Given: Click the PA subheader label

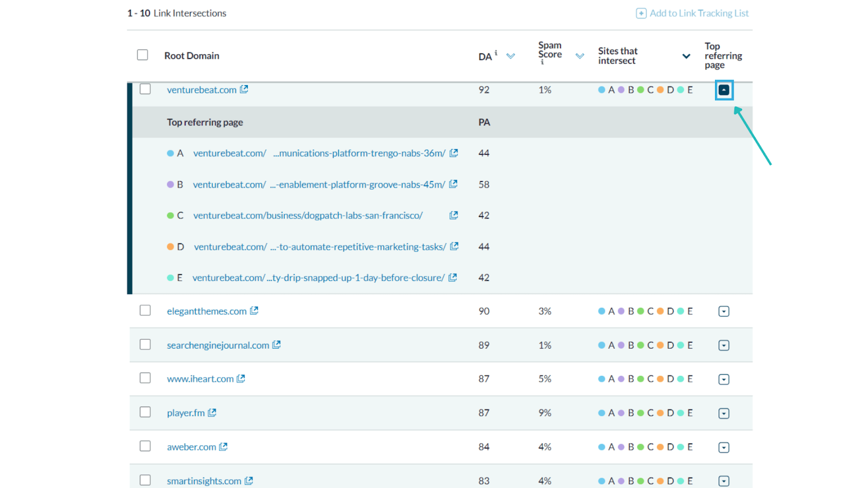Looking at the screenshot, I should pos(484,123).
